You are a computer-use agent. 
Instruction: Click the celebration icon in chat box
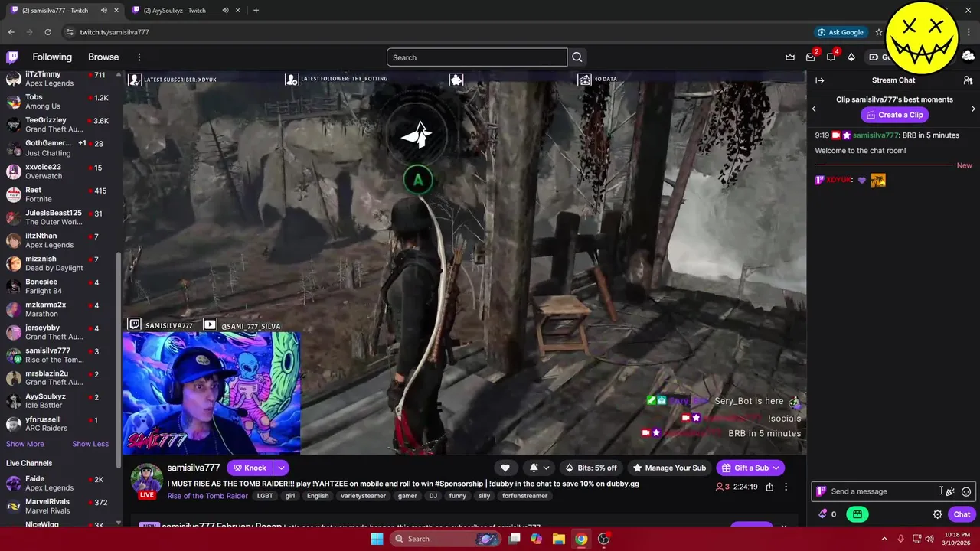point(949,491)
